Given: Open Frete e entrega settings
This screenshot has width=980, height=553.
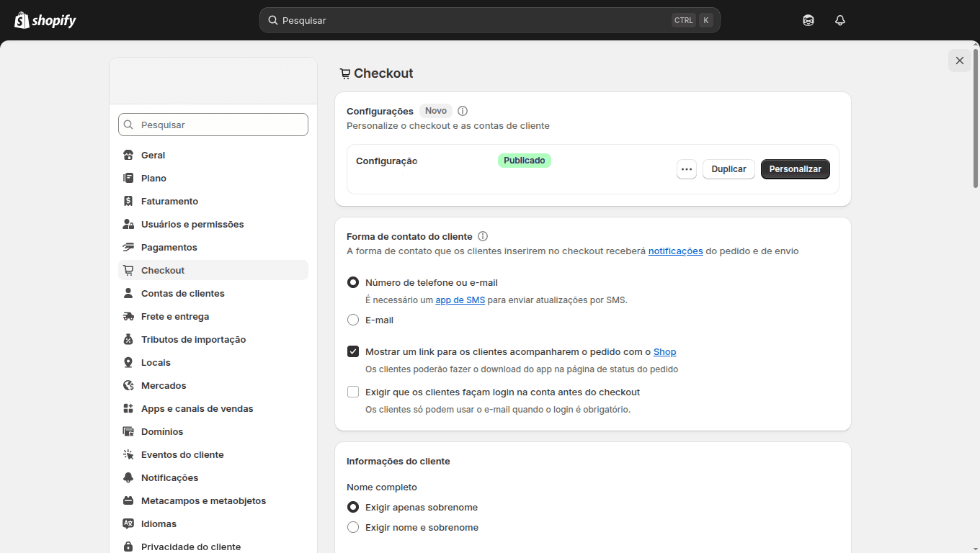Looking at the screenshot, I should [174, 316].
